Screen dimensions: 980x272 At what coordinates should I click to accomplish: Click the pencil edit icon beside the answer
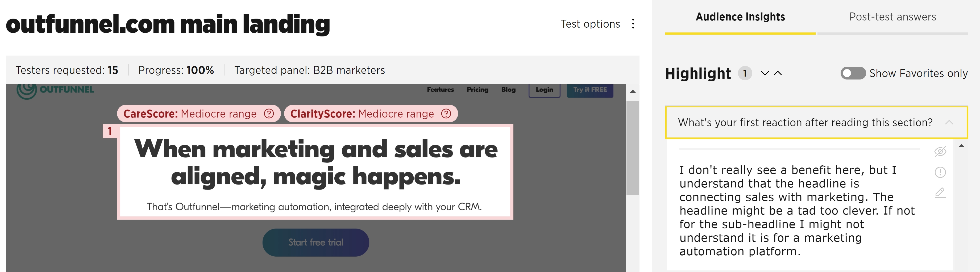[940, 193]
